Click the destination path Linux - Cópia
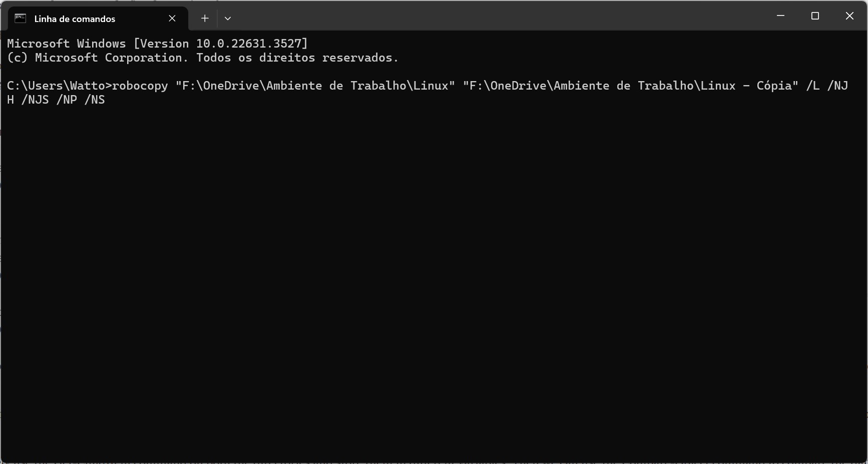 click(630, 86)
